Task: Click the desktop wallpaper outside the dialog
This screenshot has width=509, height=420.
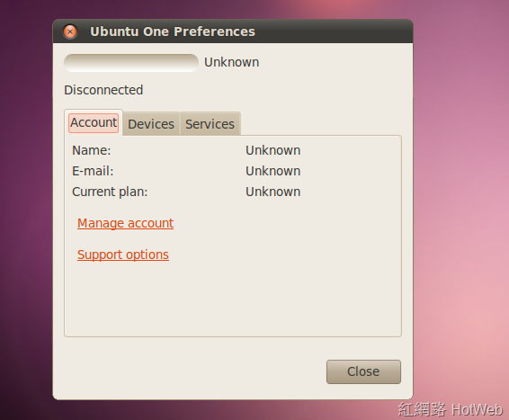Action: (x=461, y=195)
